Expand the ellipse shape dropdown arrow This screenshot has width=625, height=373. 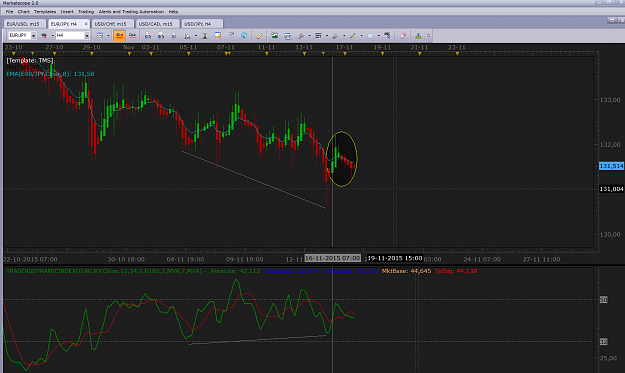coord(379,35)
